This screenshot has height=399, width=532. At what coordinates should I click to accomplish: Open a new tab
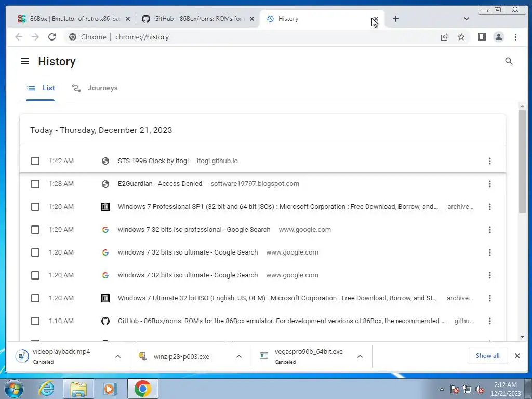point(395,19)
